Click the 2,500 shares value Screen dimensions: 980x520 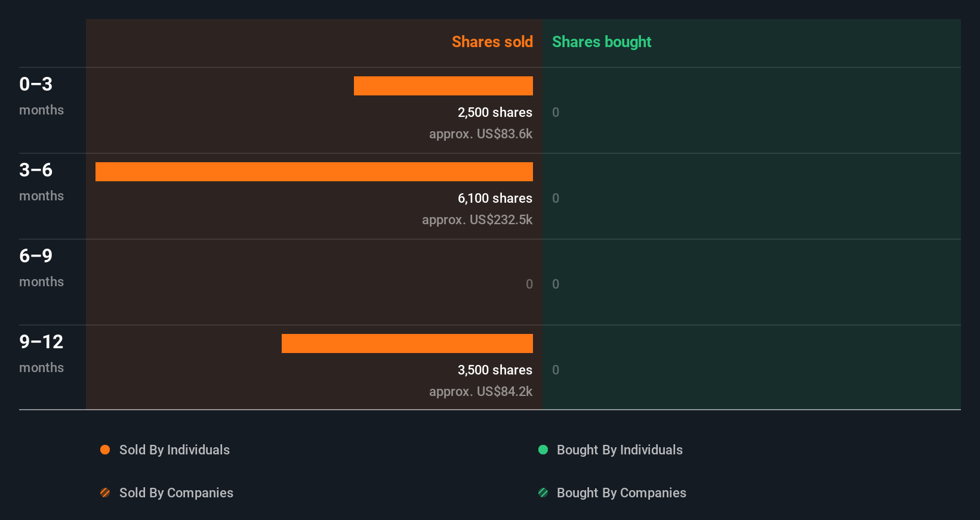(495, 112)
